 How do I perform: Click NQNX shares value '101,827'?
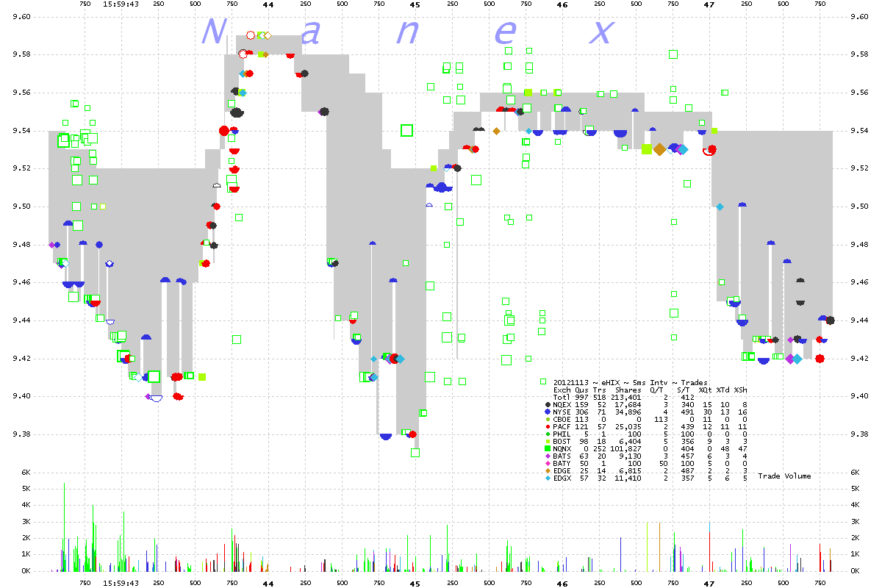tap(625, 449)
